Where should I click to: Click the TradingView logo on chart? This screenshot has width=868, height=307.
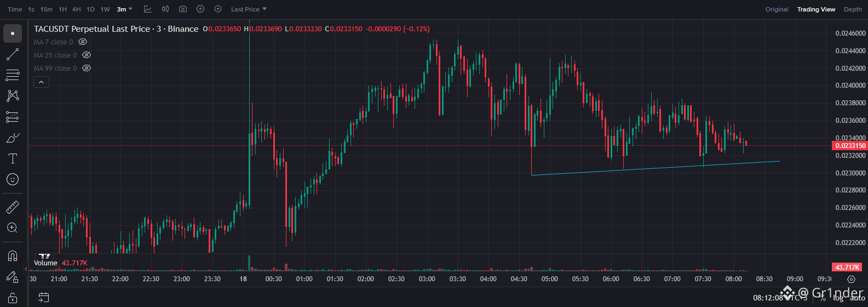click(44, 255)
